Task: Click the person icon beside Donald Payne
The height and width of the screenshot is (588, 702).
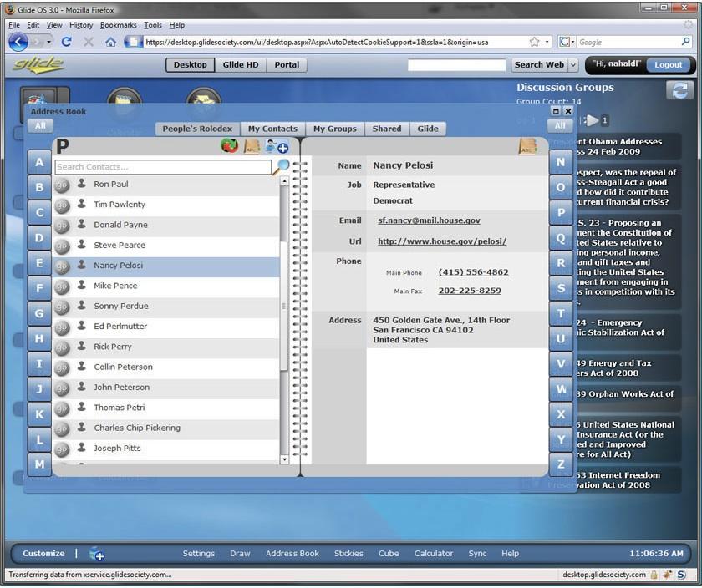Action: click(x=82, y=224)
